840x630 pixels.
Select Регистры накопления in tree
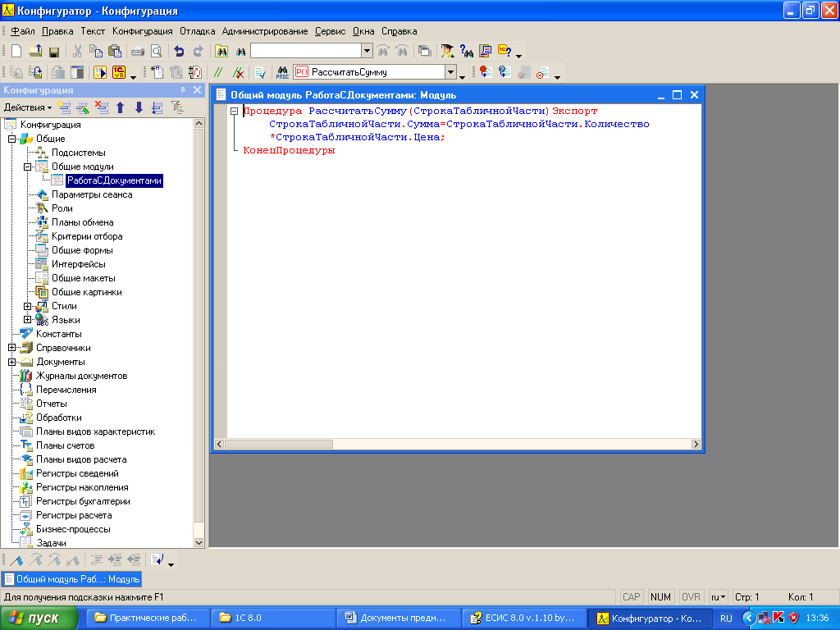82,487
